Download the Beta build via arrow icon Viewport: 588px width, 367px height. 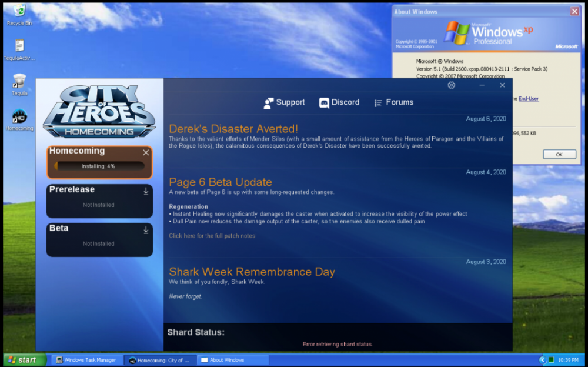(x=146, y=230)
